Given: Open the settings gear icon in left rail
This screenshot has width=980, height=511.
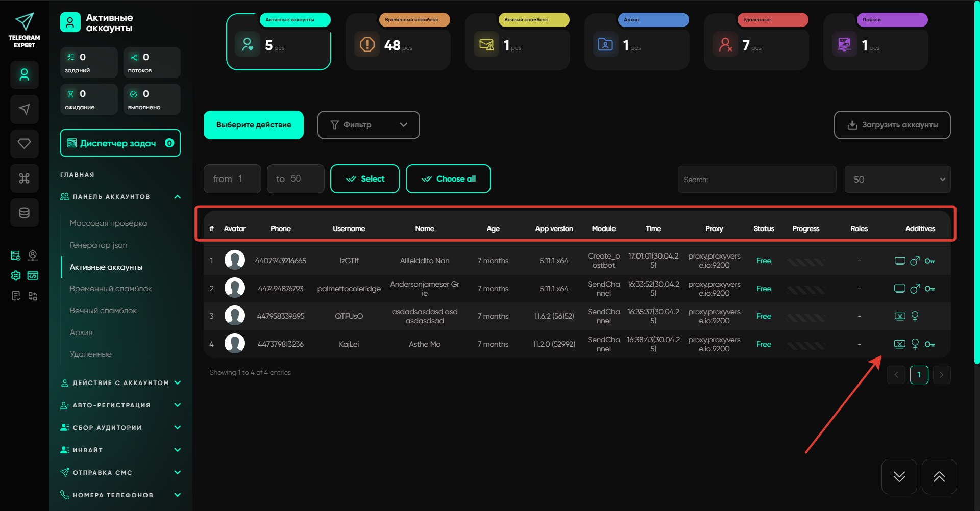Looking at the screenshot, I should (16, 276).
